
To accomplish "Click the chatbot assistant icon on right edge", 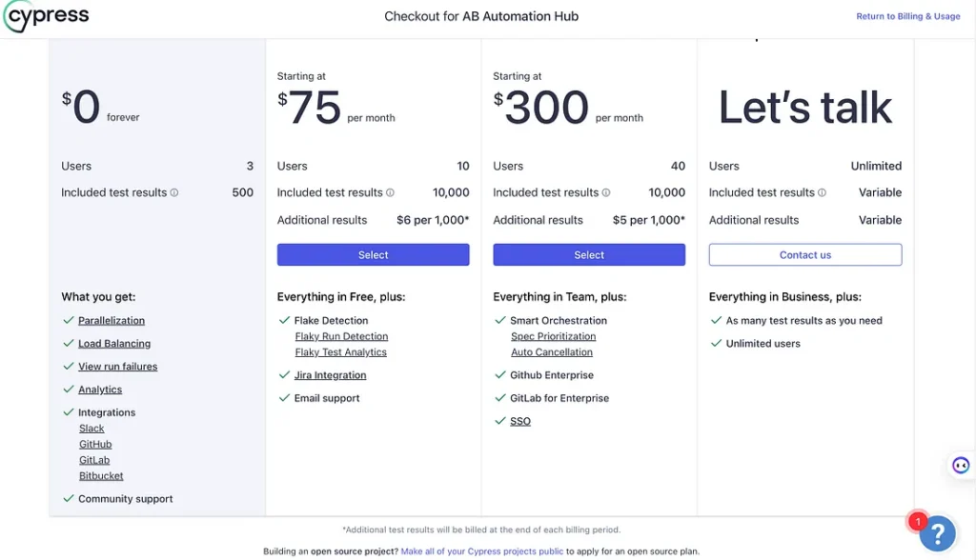I will (961, 466).
